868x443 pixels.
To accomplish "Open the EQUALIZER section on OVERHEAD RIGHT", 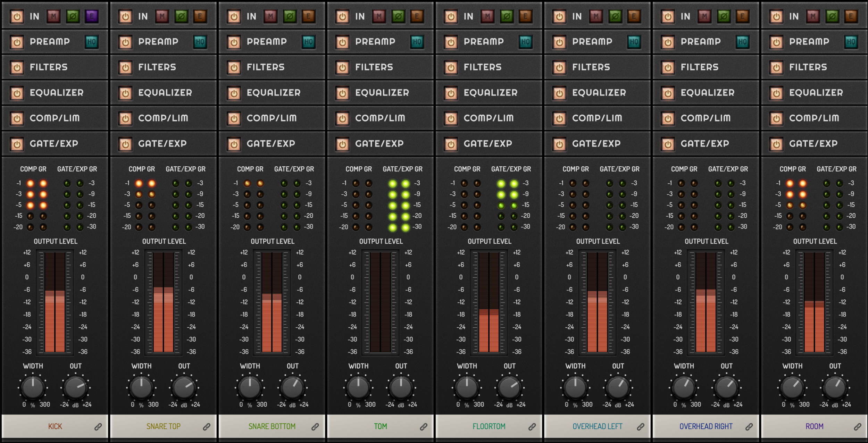I will click(707, 93).
